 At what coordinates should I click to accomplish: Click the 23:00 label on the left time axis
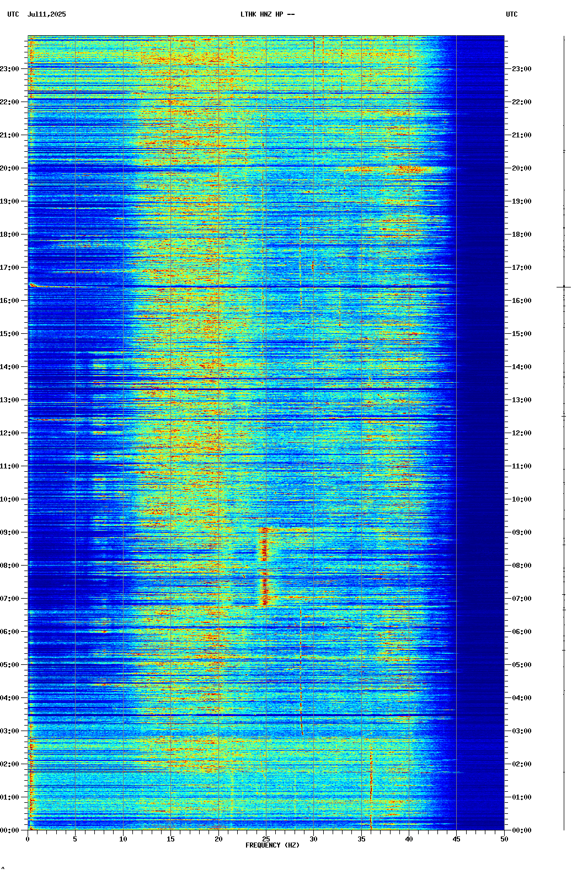[x=9, y=69]
